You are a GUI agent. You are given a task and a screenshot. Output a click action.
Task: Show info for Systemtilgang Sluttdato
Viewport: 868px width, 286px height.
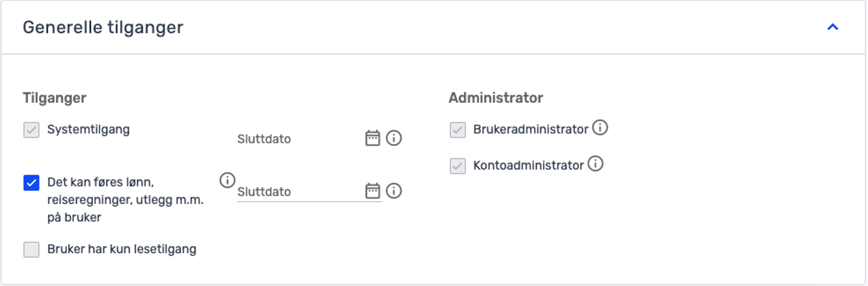[394, 138]
